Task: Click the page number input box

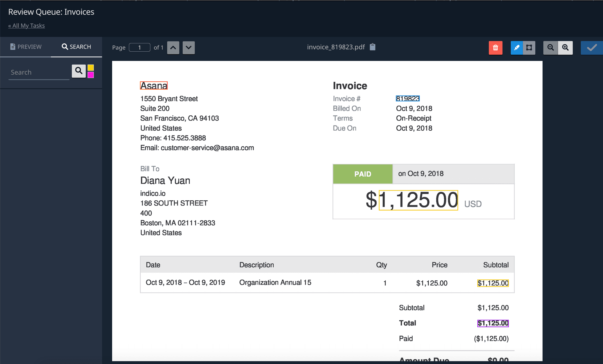Action: click(140, 48)
